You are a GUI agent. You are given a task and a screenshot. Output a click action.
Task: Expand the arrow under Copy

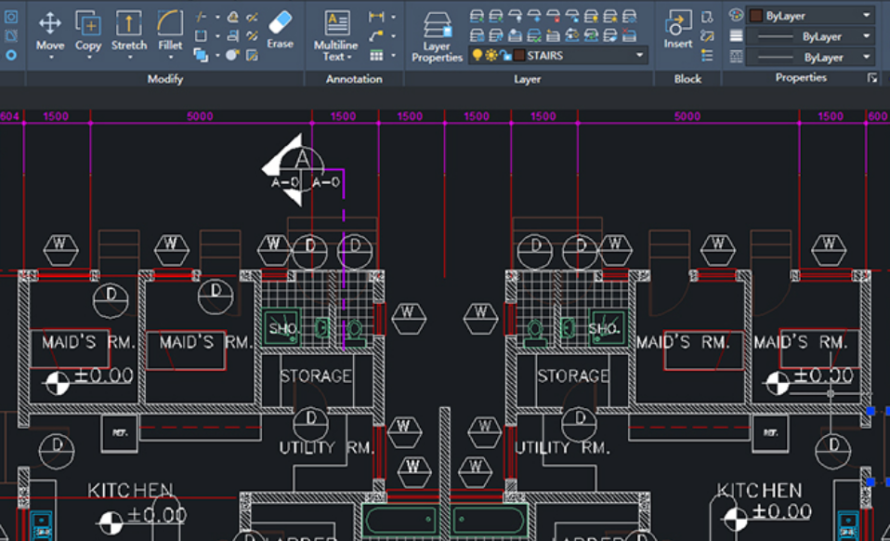(x=89, y=57)
